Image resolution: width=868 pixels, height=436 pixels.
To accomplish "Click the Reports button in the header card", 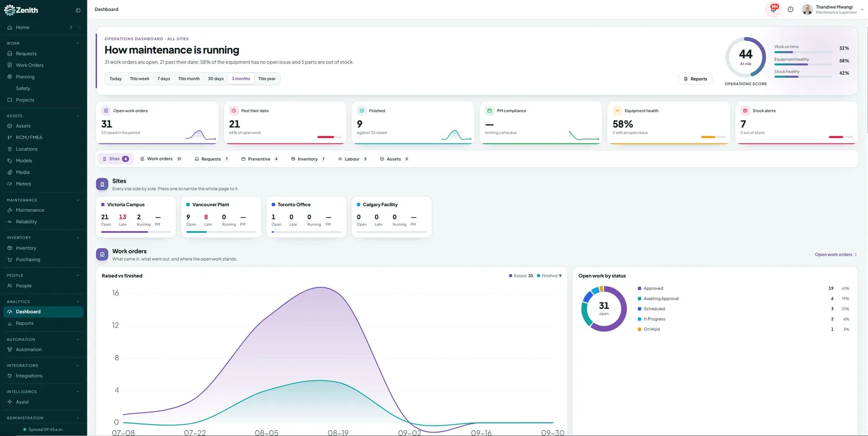I will [x=695, y=79].
